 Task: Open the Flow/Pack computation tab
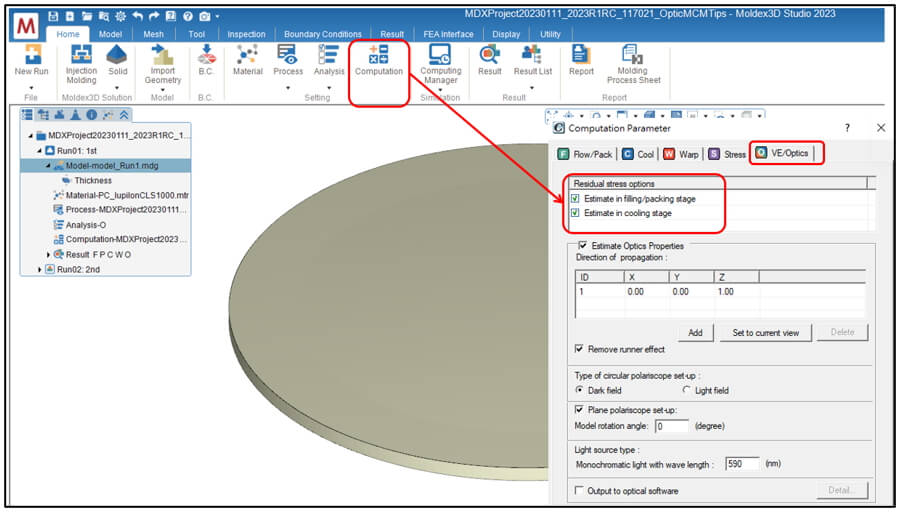point(585,154)
